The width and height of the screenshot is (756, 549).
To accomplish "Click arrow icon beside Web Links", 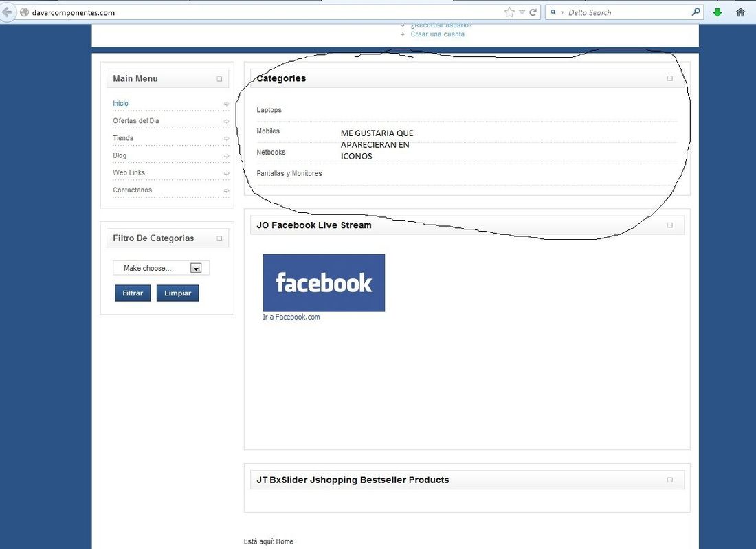I will 226,174.
